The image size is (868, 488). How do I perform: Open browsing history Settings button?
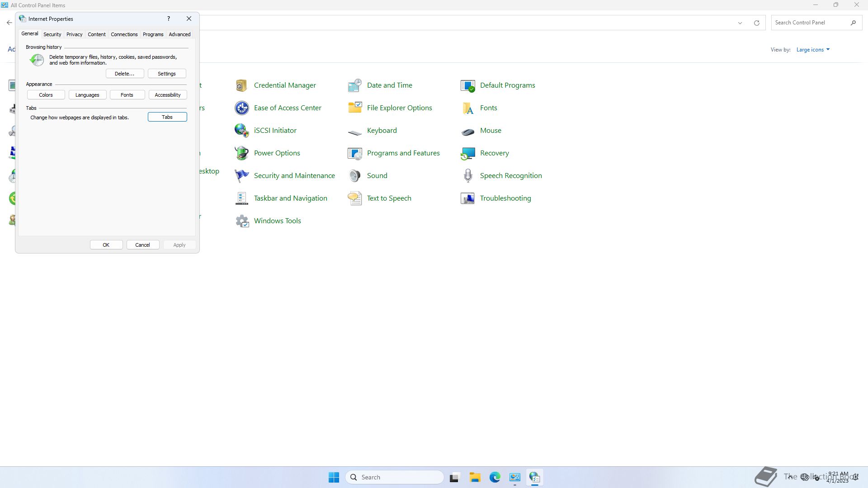pyautogui.click(x=167, y=74)
